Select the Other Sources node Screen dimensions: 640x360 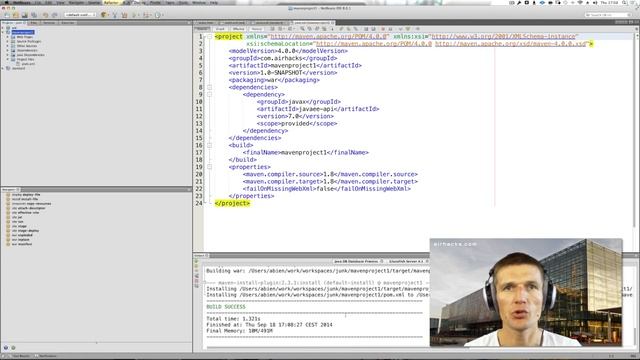pyautogui.click(x=27, y=46)
